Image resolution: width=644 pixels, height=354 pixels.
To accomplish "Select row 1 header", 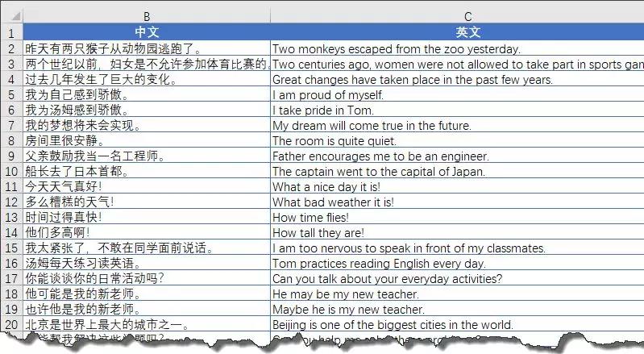I will (x=11, y=32).
